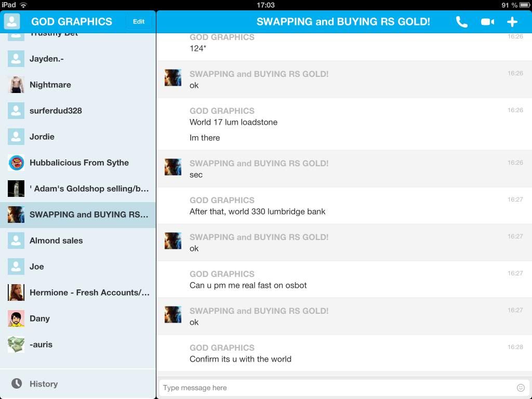Tap the -auris money avatar
This screenshot has height=399, width=532.
pos(16,344)
